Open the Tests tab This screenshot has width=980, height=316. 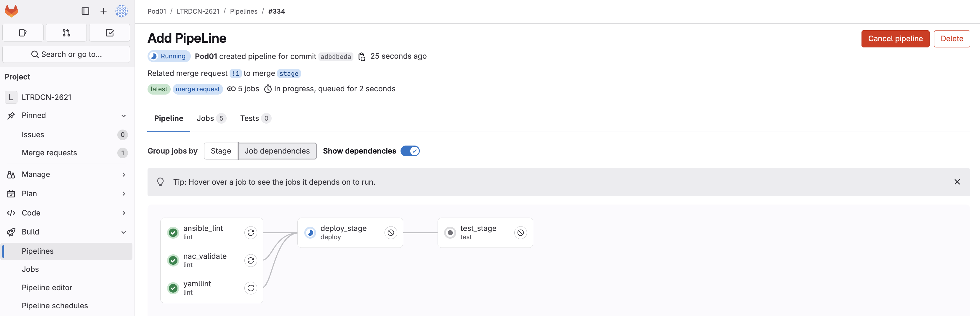(255, 118)
